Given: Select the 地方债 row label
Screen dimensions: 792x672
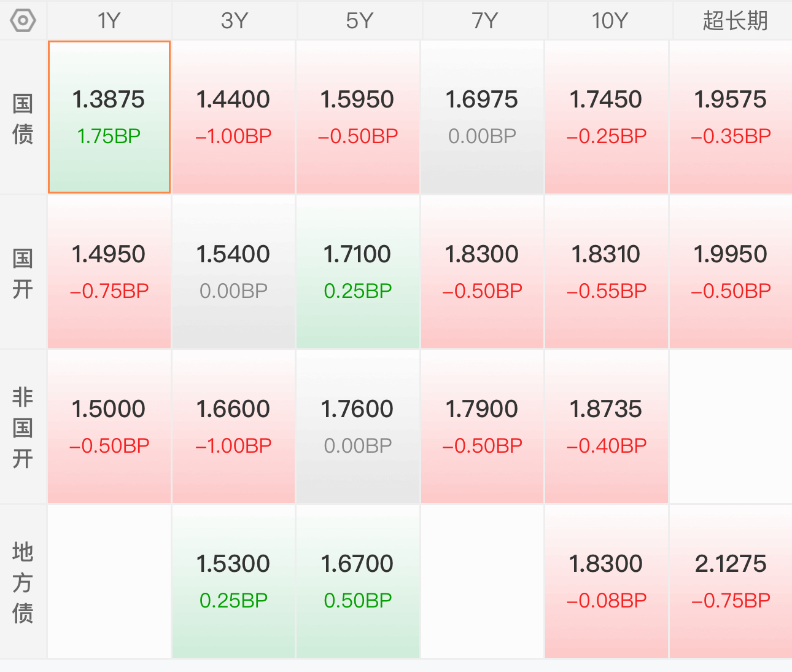Looking at the screenshot, I should [x=23, y=582].
